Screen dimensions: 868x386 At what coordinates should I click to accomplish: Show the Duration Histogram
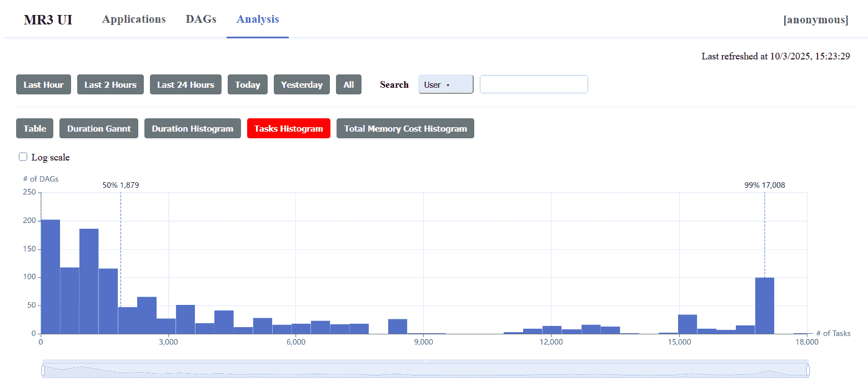pos(192,128)
